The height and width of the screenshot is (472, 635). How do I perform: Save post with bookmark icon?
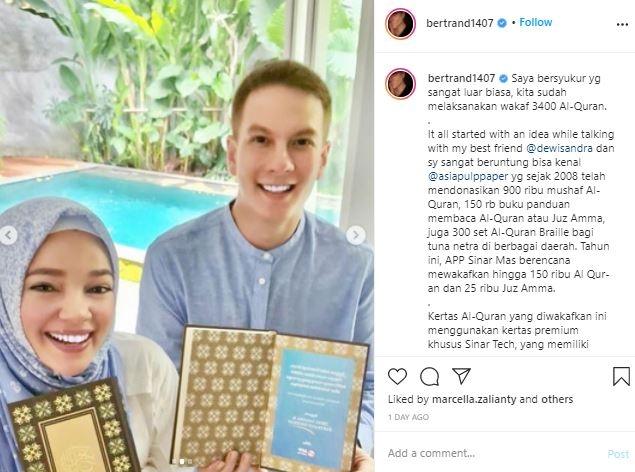pos(621,376)
